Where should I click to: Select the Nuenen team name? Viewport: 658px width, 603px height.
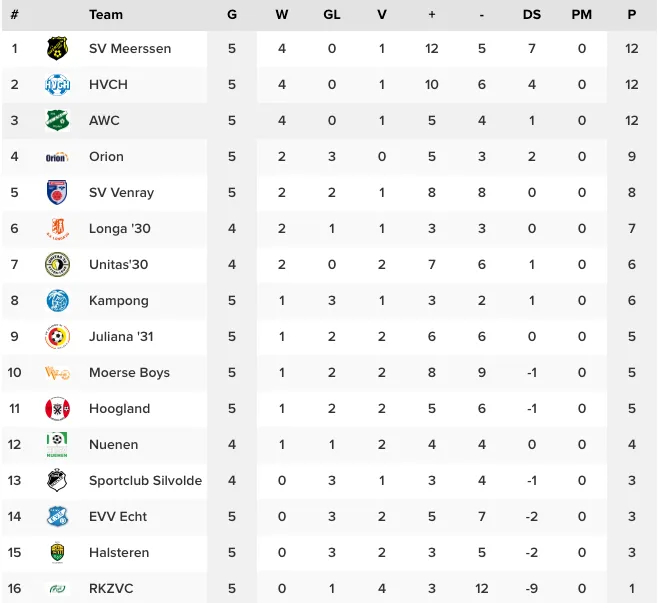(113, 444)
